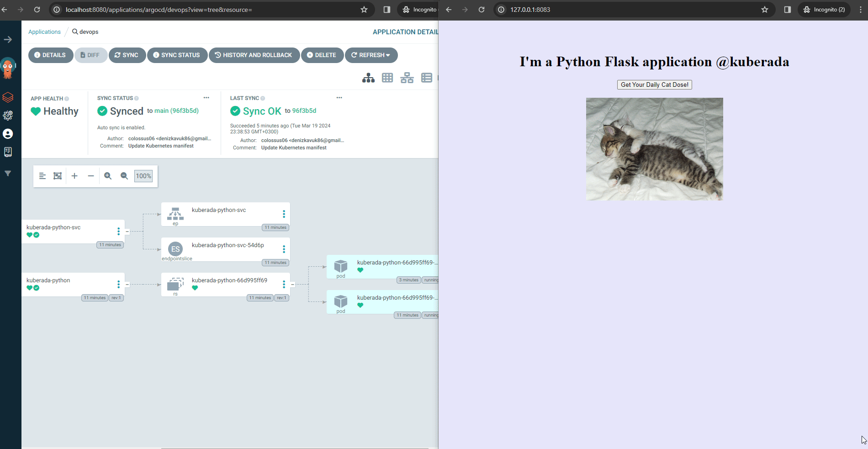Click the zoom out magnifier icon

(124, 176)
